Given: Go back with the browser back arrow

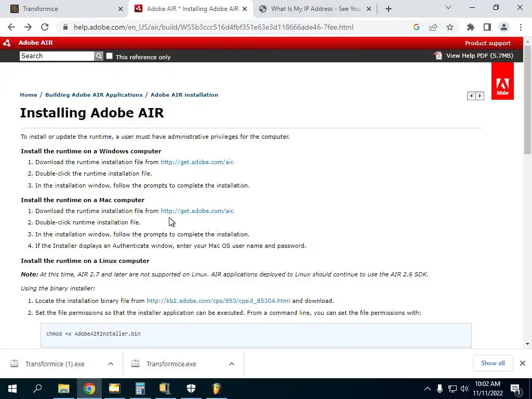Looking at the screenshot, I should point(11,27).
